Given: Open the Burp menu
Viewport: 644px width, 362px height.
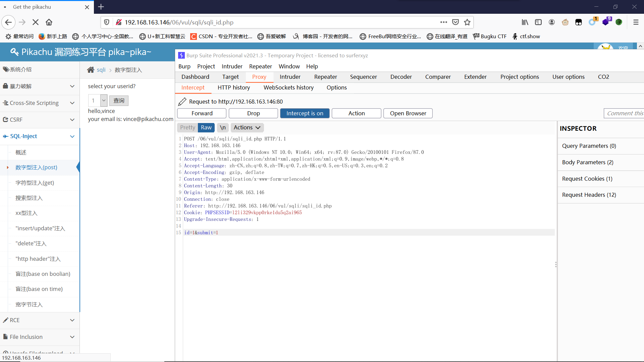Looking at the screenshot, I should (x=184, y=66).
